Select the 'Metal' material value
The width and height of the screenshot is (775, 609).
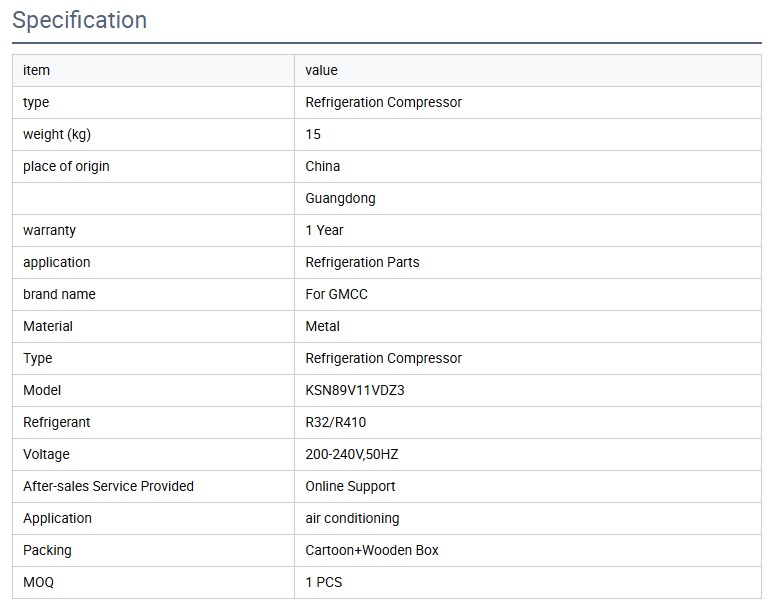[x=322, y=326]
